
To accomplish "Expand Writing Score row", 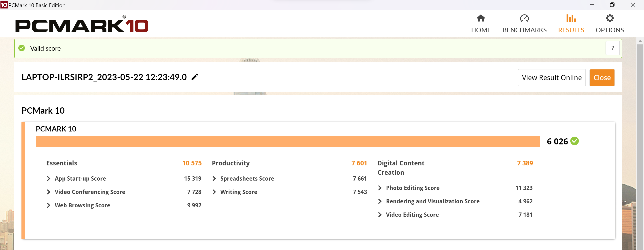I will [214, 192].
